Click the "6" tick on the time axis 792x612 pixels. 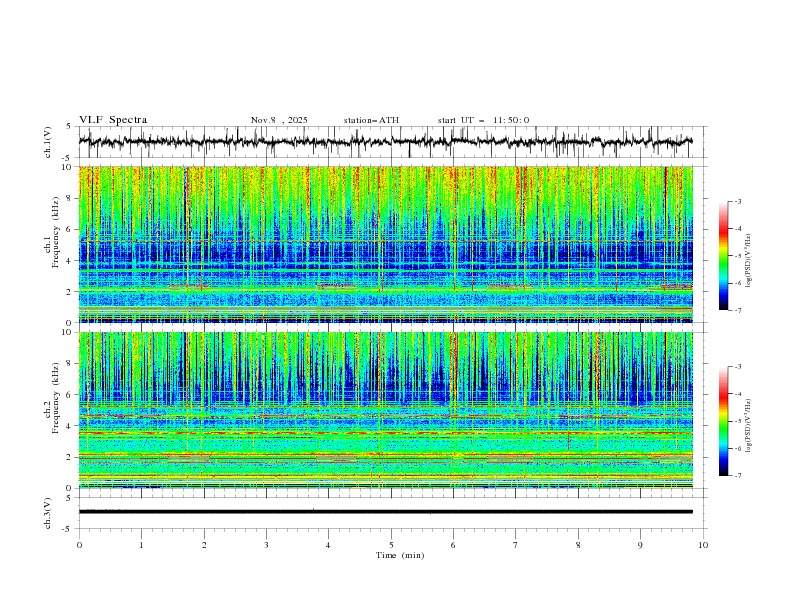[453, 545]
